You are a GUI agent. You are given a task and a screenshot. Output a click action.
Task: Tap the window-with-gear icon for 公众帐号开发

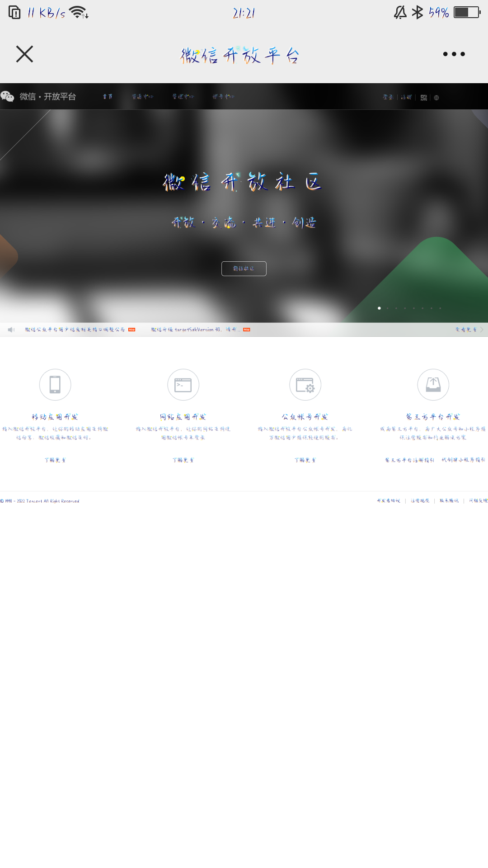pos(305,385)
